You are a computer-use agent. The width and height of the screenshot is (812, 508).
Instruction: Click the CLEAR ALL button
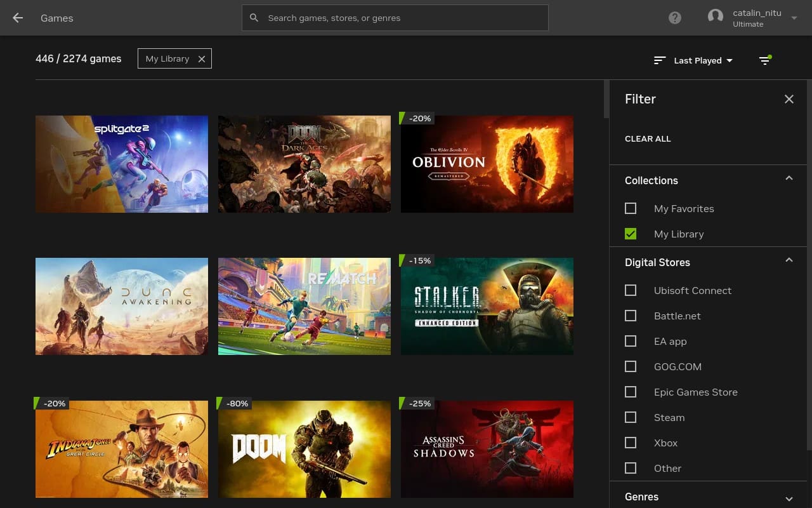648,138
